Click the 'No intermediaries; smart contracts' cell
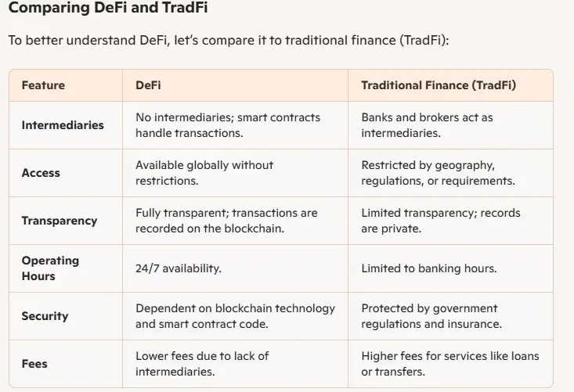Screen dimensions: 574x392 [x=228, y=125]
